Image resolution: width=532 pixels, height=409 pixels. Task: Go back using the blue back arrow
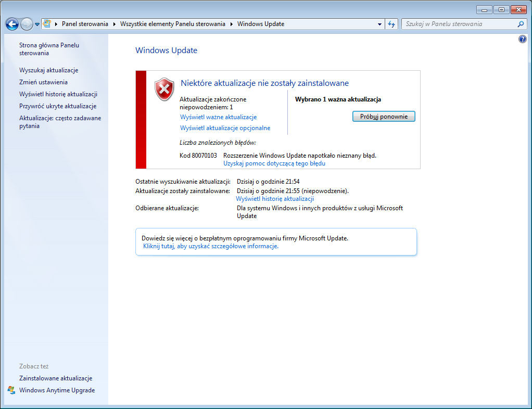click(12, 24)
